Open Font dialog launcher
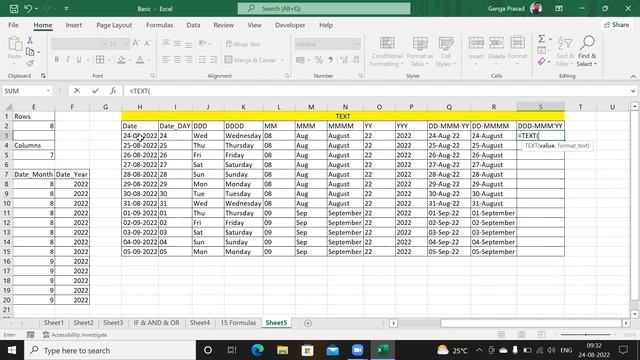The image size is (640, 360). [x=153, y=76]
